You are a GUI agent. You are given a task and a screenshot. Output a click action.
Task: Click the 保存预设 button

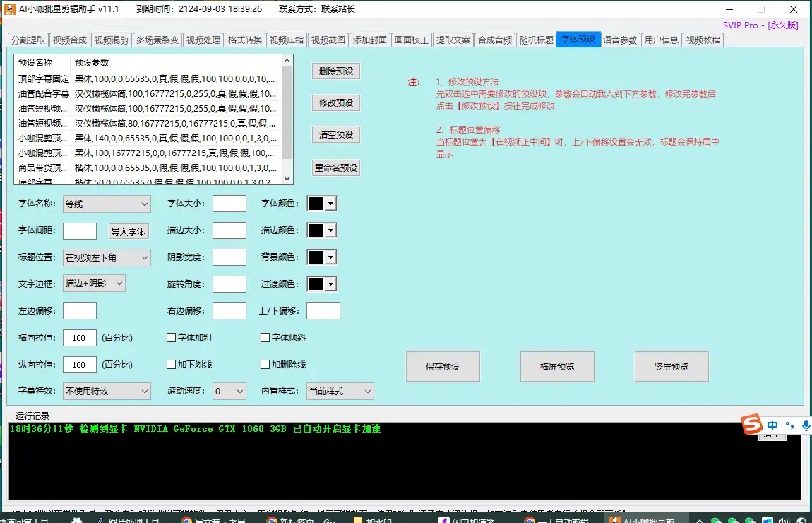pos(443,367)
